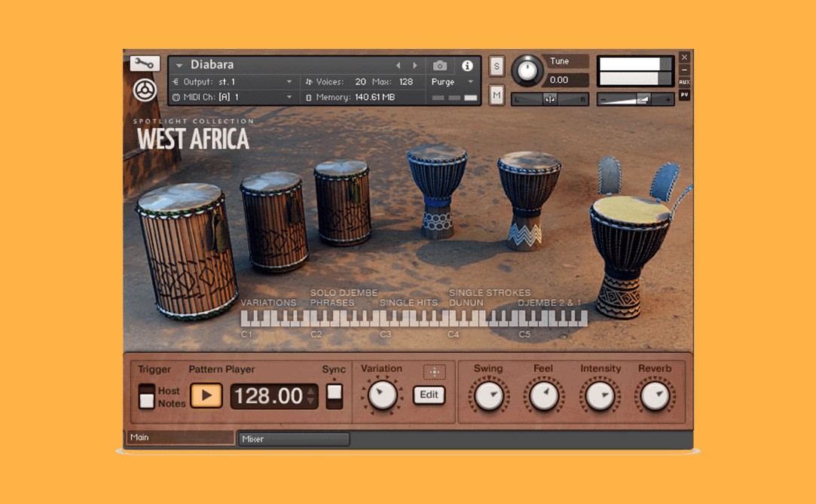Open instrument edit mode with wrench icon
The image size is (816, 504).
coord(145,64)
